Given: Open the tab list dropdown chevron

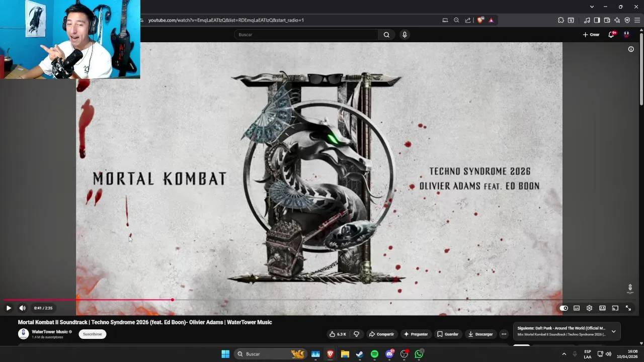Looking at the screenshot, I should point(592,7).
